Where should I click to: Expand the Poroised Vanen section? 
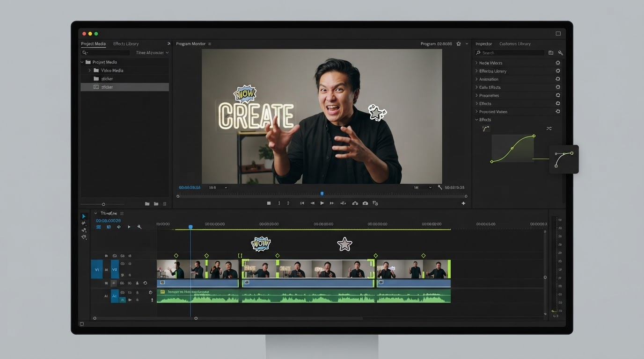(476, 112)
